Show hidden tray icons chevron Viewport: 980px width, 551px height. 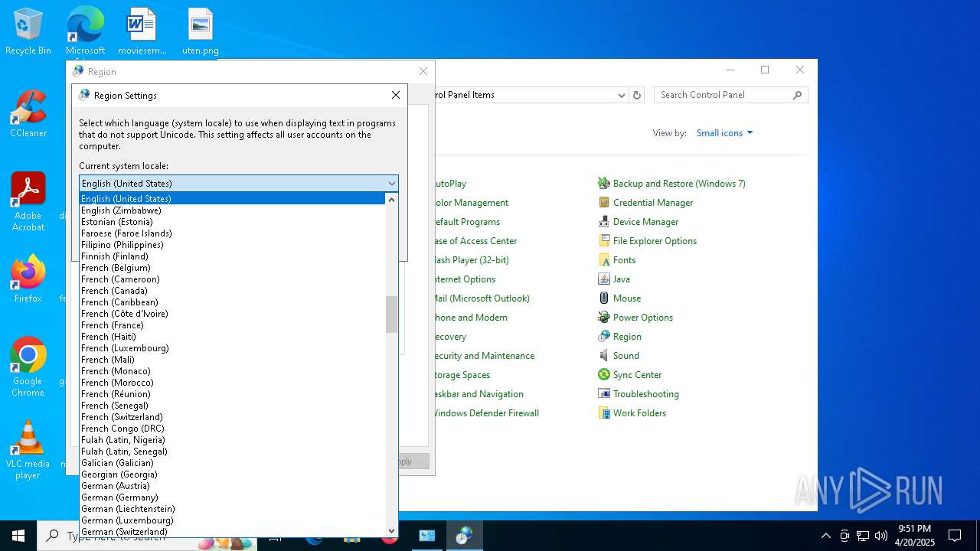[826, 536]
